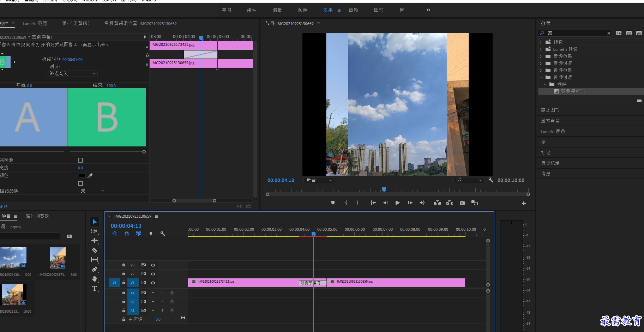Select the Selection arrow tool

point(95,222)
